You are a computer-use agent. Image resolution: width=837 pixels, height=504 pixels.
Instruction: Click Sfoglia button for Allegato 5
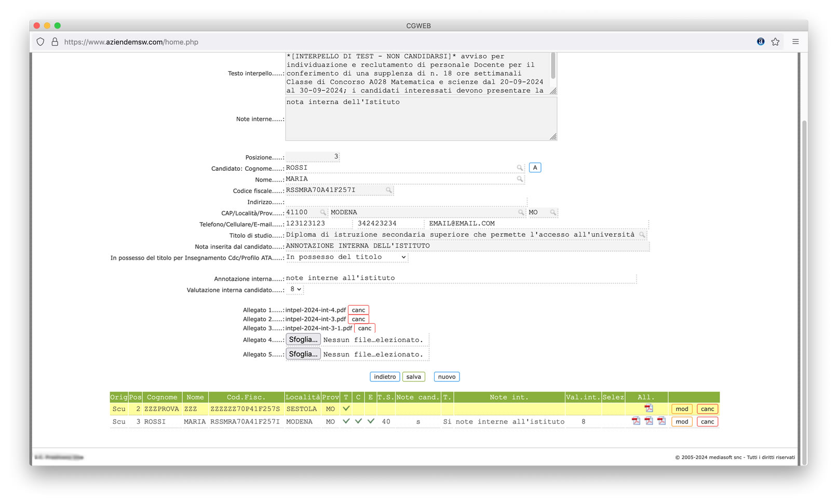pyautogui.click(x=303, y=354)
